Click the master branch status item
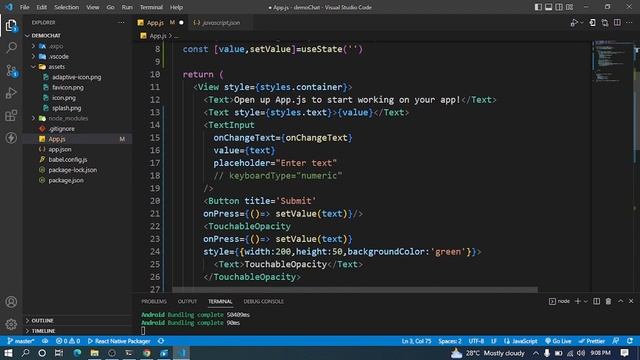This screenshot has height=360, width=640. [x=21, y=341]
